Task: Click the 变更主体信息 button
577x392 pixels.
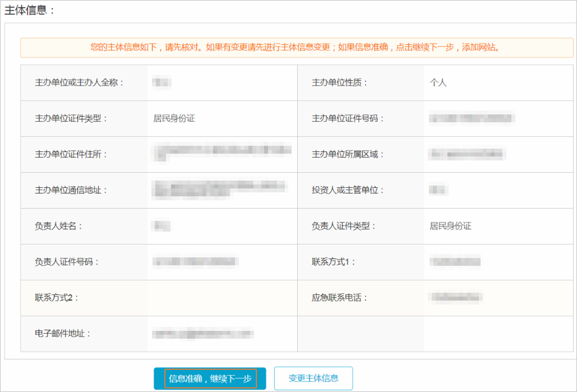Action: 313,378
